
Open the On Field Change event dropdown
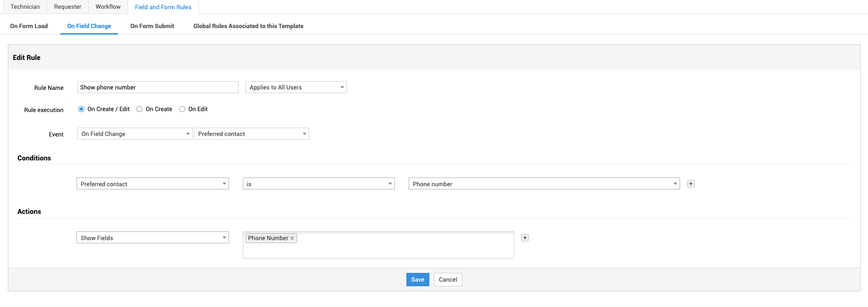[x=135, y=134]
